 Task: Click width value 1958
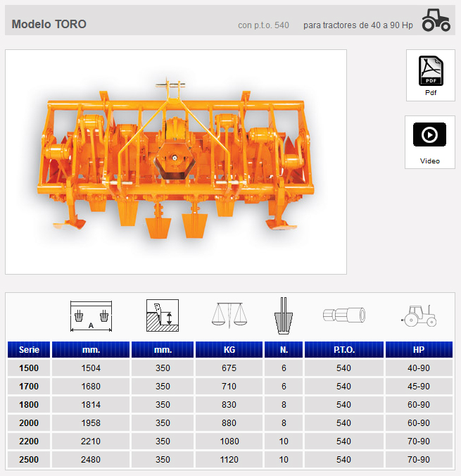tap(91, 423)
